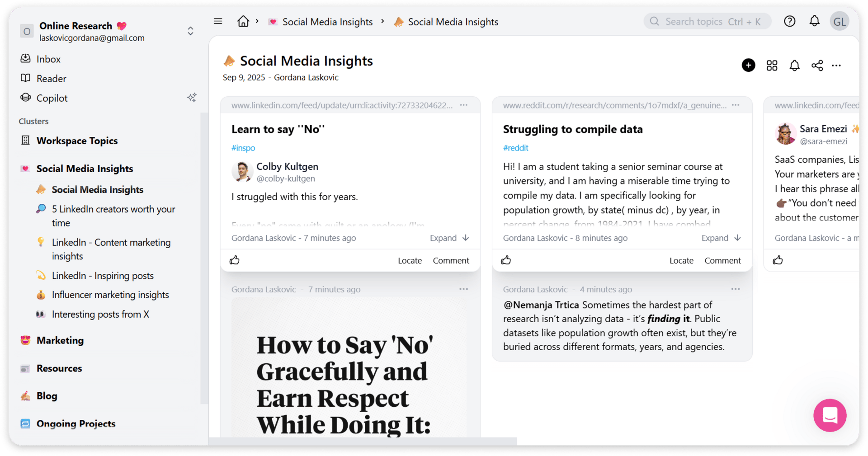Expand the Ongoing Projects cluster

[x=76, y=424]
